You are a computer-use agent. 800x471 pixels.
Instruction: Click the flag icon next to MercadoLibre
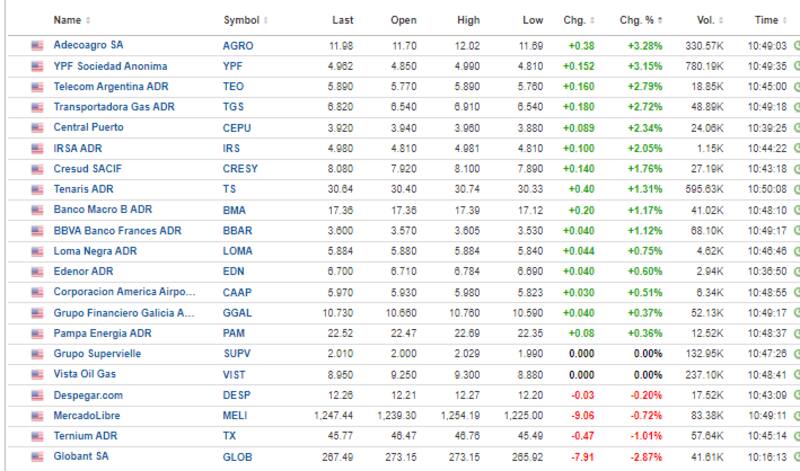pyautogui.click(x=38, y=415)
